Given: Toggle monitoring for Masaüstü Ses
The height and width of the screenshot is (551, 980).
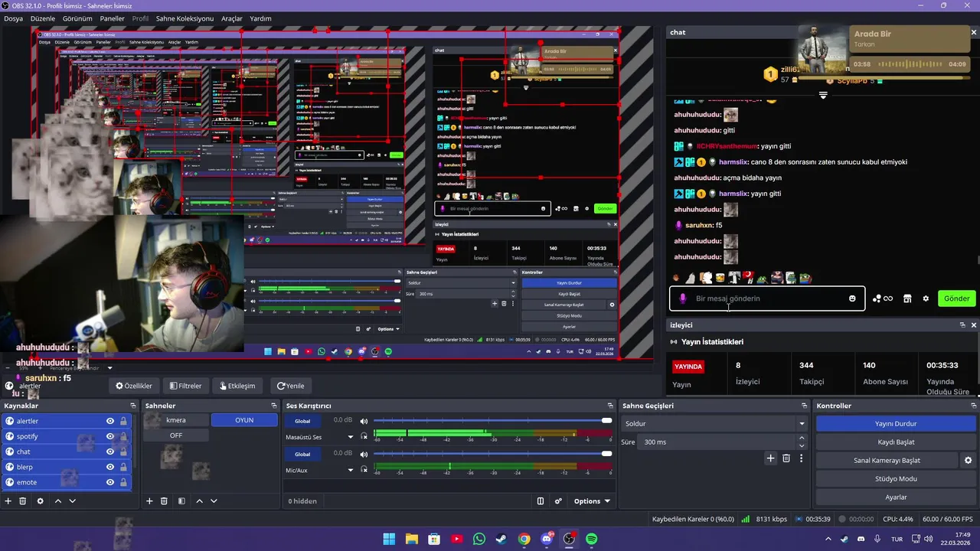Looking at the screenshot, I should tap(364, 437).
